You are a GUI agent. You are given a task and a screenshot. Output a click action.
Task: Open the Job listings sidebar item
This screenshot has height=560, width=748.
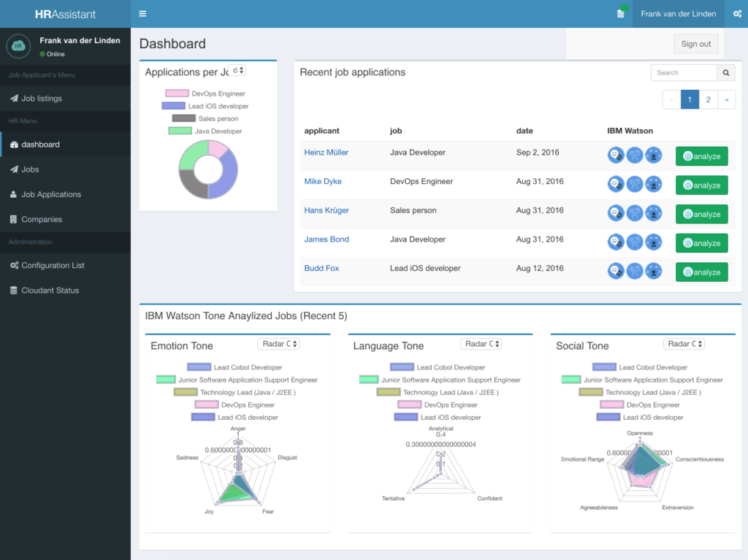pyautogui.click(x=65, y=99)
